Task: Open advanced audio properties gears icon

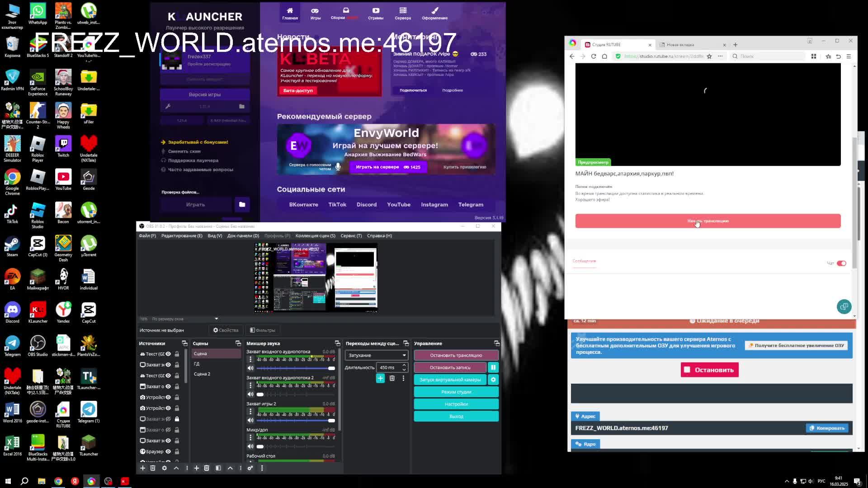Action: coord(250,468)
